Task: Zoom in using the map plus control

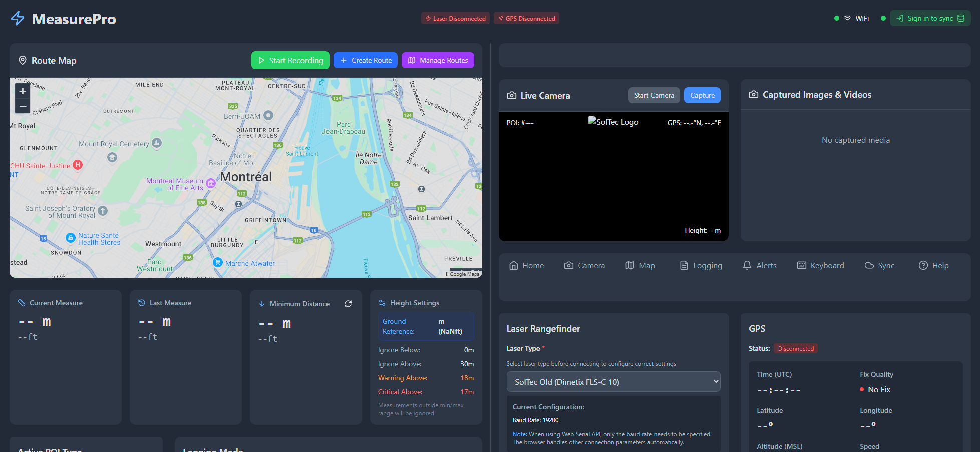Action: pyautogui.click(x=22, y=91)
